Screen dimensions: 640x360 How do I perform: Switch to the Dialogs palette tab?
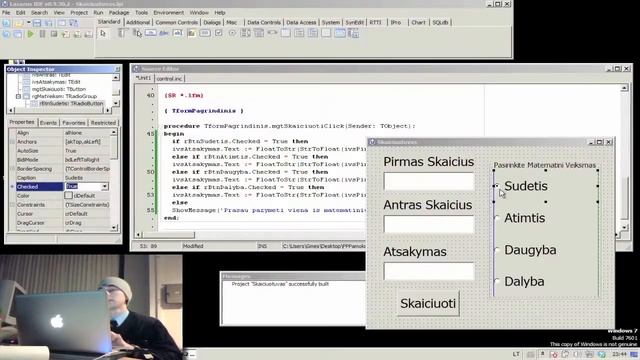[212, 22]
